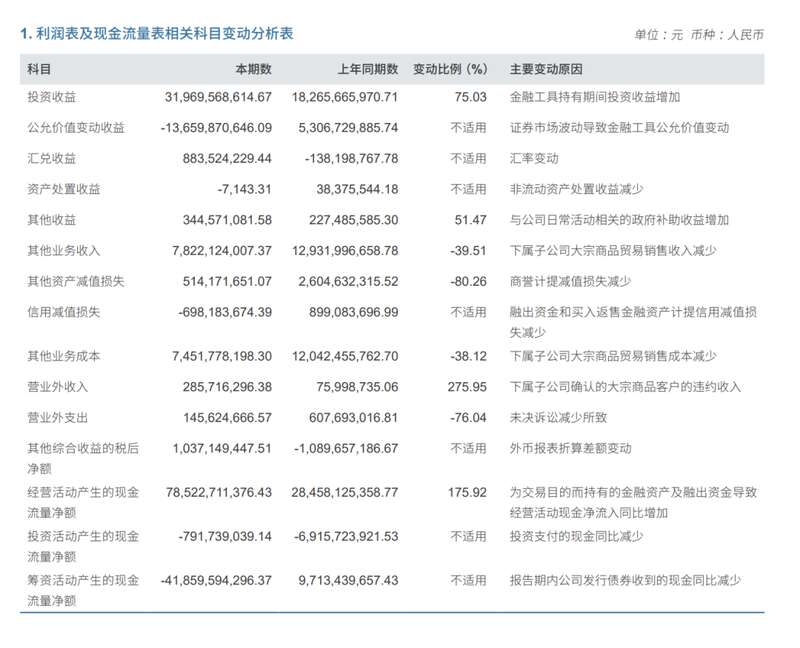The image size is (800, 648).
Task: Click the ratio 175.92
Action: (x=467, y=492)
